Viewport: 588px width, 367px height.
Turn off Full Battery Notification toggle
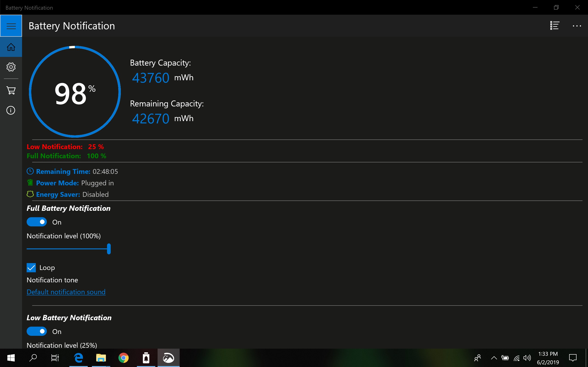[x=37, y=222]
